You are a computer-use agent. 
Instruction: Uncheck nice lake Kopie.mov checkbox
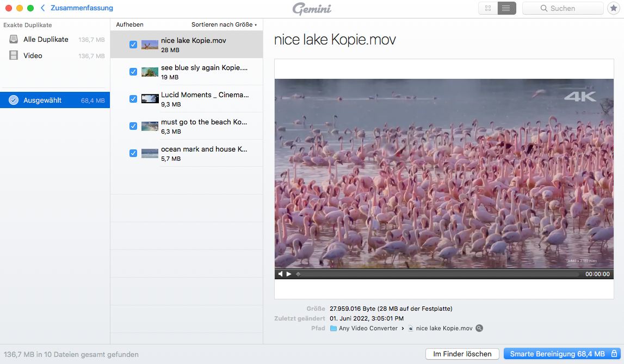(x=133, y=45)
